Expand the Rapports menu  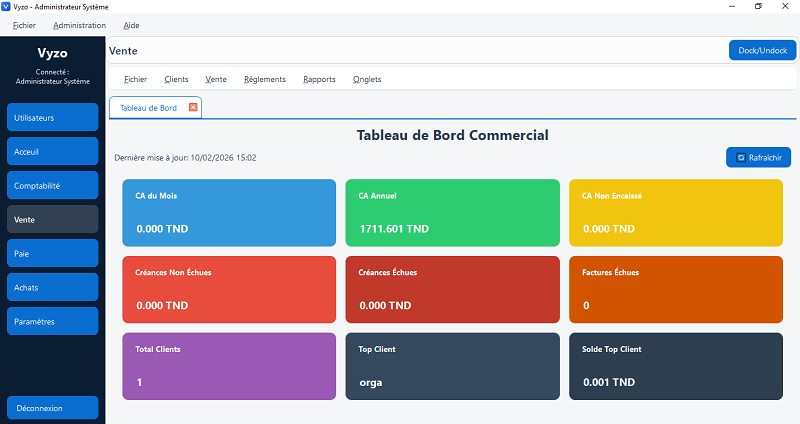319,79
